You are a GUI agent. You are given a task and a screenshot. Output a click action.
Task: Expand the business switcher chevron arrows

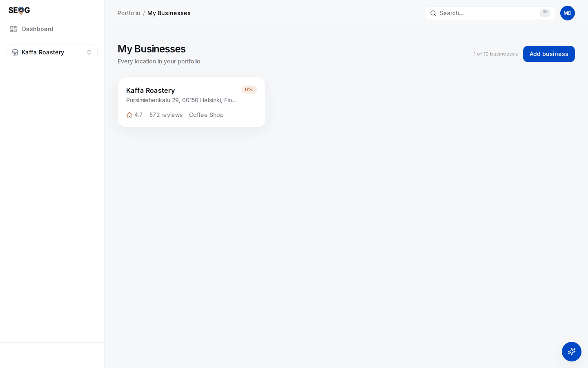[89, 52]
